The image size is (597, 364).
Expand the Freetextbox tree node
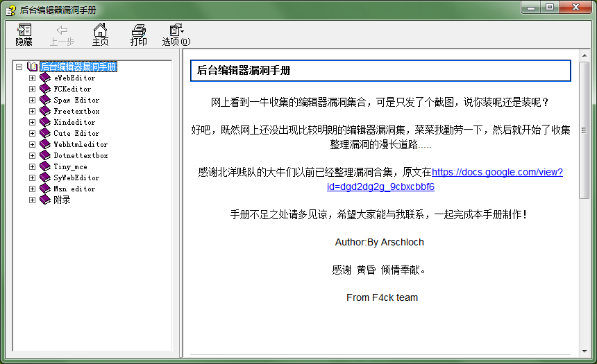[33, 111]
